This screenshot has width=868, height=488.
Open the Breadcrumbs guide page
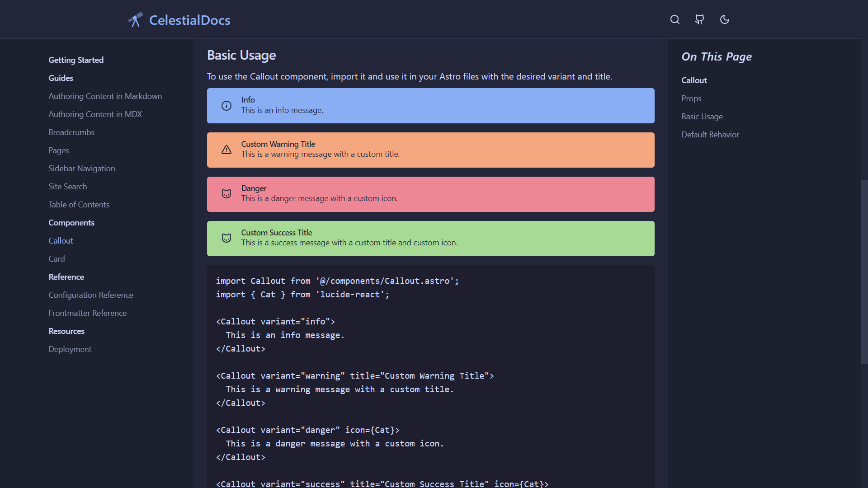71,132
